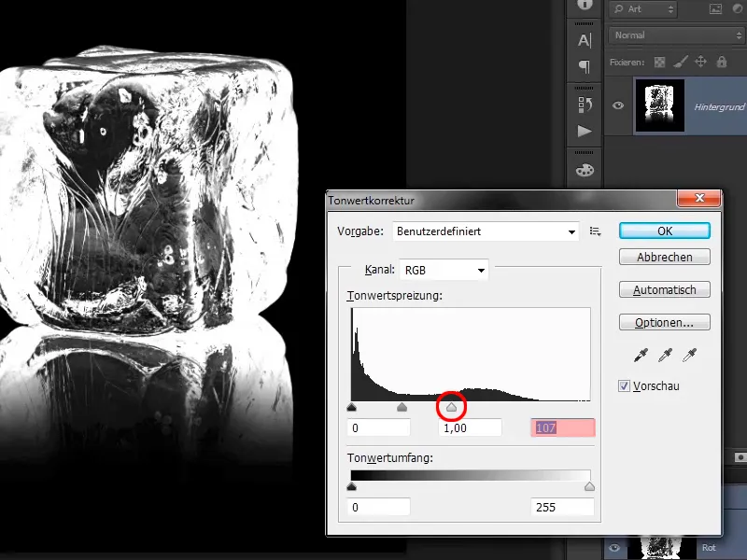The image size is (747, 560).
Task: Open the Normal blend mode dropdown
Action: (x=676, y=35)
